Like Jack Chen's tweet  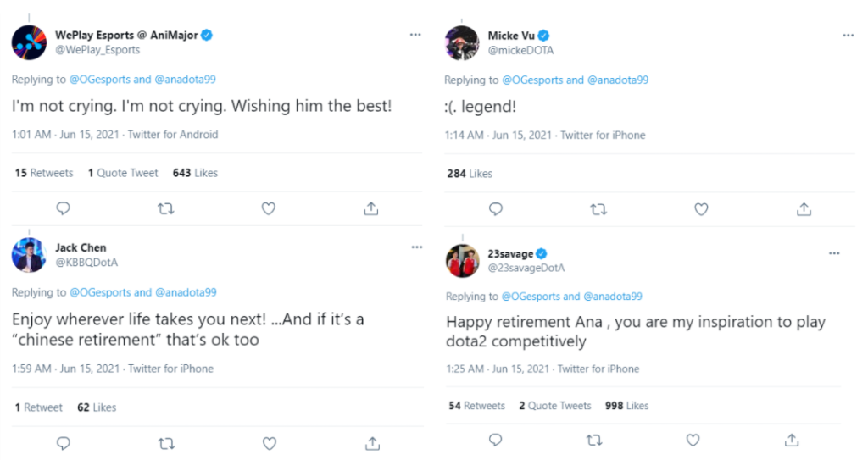click(270, 443)
